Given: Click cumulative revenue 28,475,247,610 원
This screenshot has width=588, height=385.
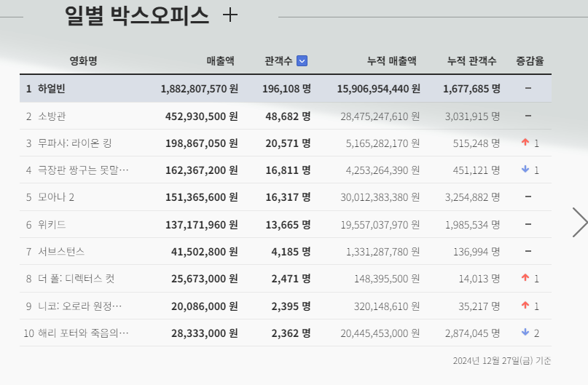Looking at the screenshot, I should [380, 116].
